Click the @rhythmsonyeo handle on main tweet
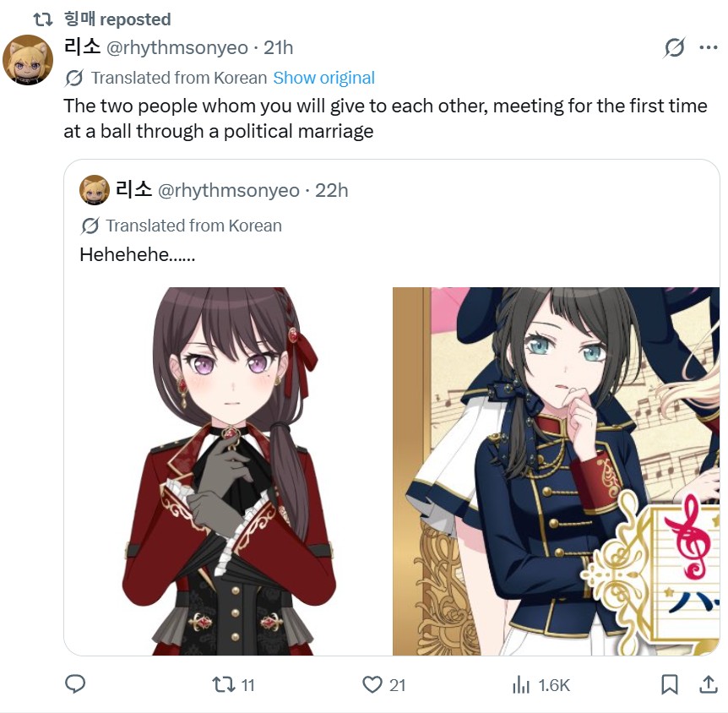 [x=177, y=48]
